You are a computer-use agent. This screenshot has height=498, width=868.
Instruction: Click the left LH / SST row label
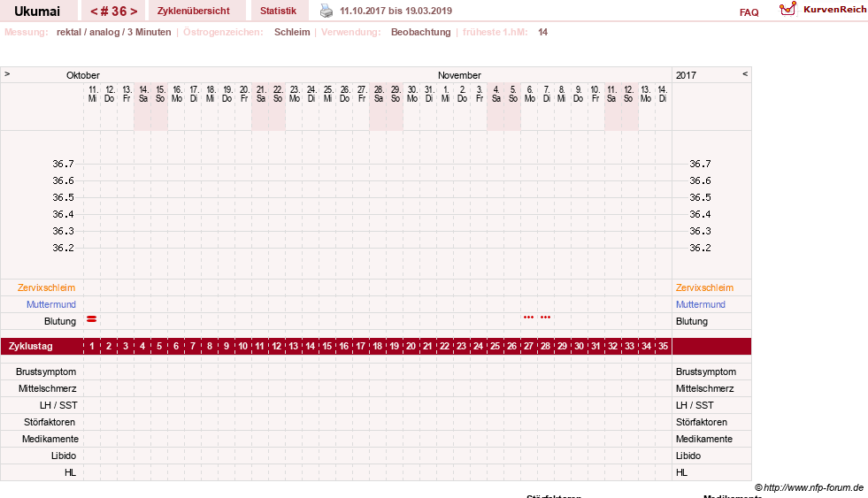tap(58, 405)
